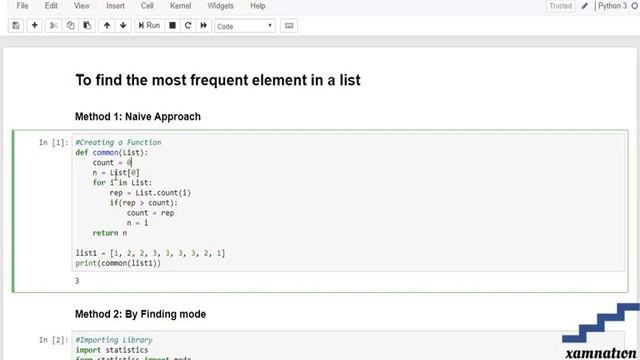This screenshot has height=360, width=640.
Task: Click the 'return n' line
Action: coord(110,233)
